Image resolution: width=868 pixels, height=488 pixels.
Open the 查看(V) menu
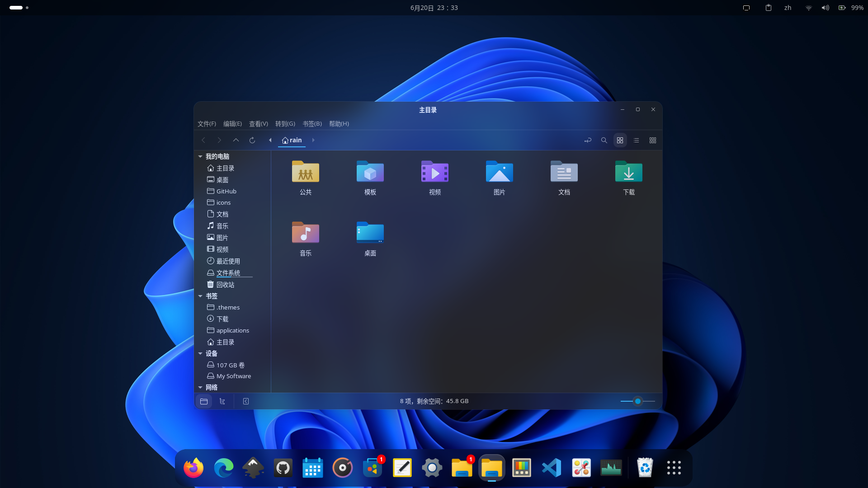click(x=258, y=123)
